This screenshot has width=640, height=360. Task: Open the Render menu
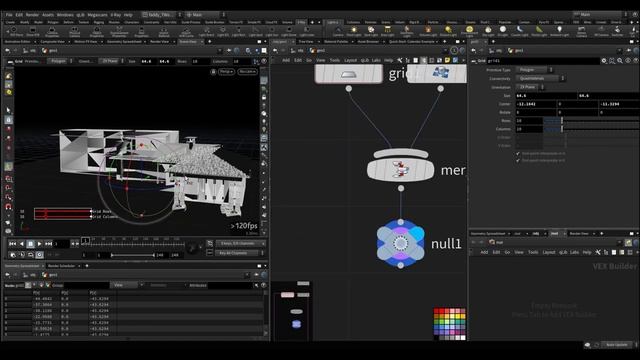(32, 15)
